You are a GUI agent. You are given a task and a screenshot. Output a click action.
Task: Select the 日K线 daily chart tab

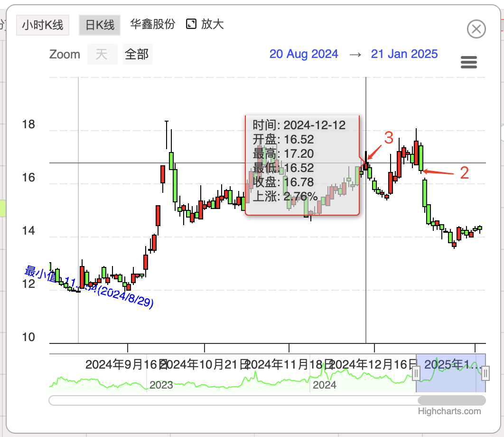(100, 25)
